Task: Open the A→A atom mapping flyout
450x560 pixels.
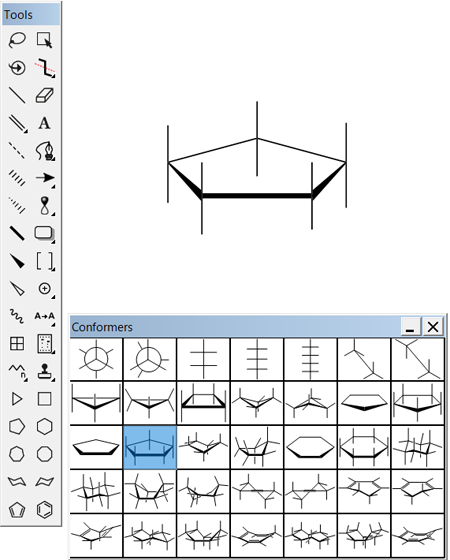Action: coord(45,316)
